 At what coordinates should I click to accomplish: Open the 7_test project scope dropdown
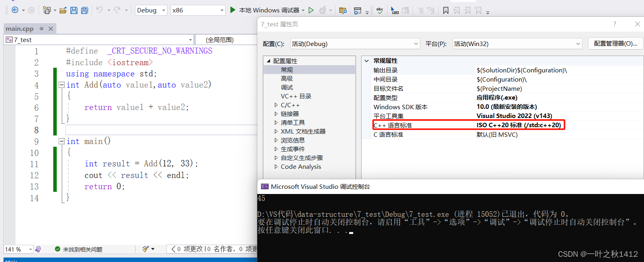[99, 40]
